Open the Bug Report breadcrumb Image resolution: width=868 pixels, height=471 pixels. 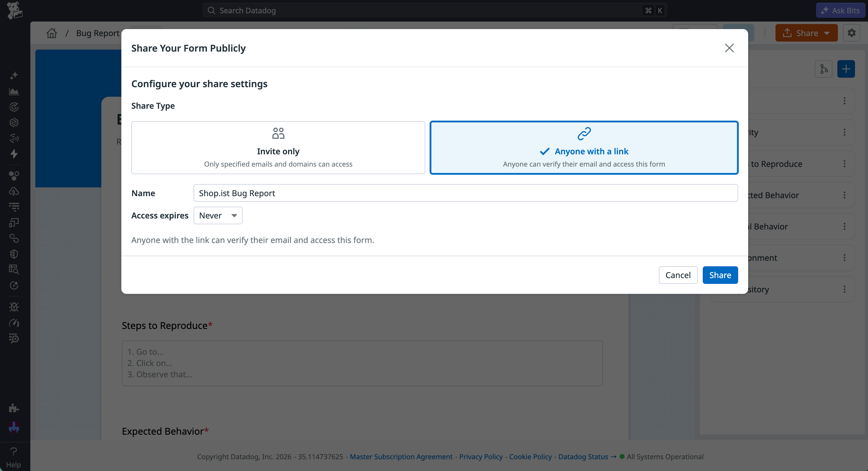98,33
